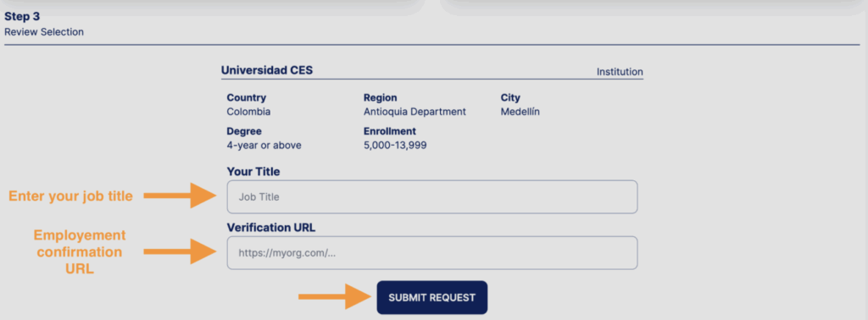Select the Universidad CES heading
This screenshot has height=320, width=868.
267,70
